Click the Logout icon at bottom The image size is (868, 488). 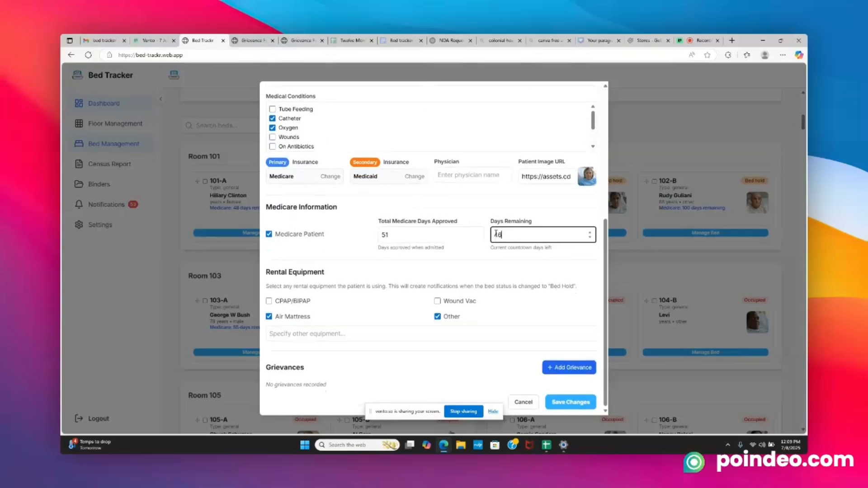tap(79, 418)
